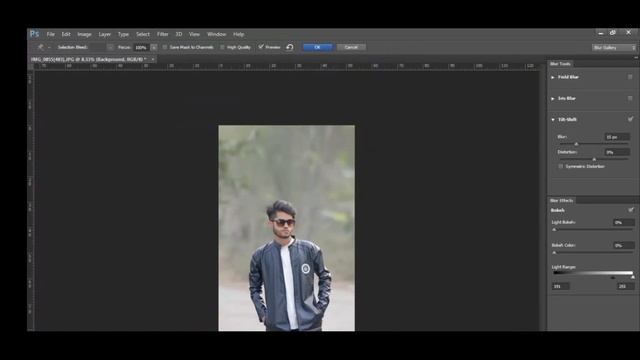Click the man's photo on the canvas

(287, 228)
